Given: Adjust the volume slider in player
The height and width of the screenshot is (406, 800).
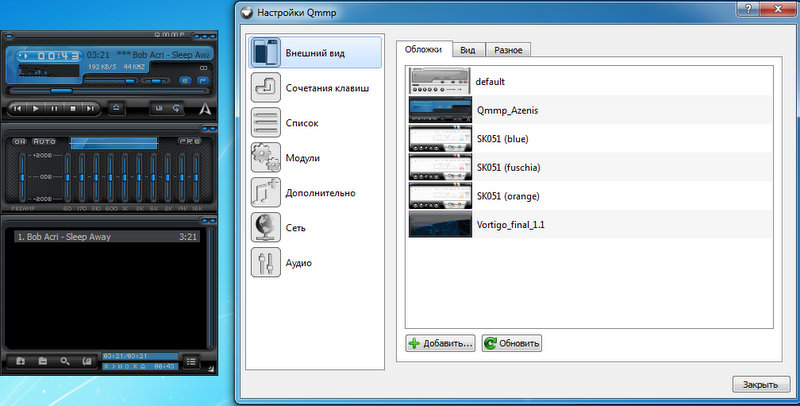Looking at the screenshot, I should (110, 81).
